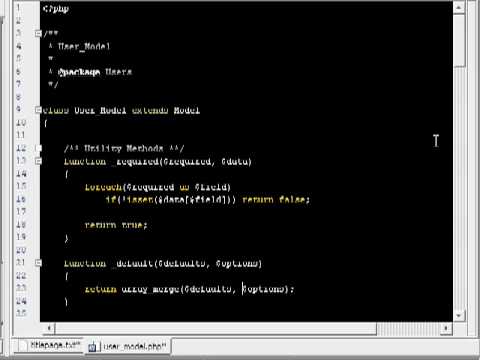480x360 pixels.
Task: Click the return true; statement
Action: [116, 225]
